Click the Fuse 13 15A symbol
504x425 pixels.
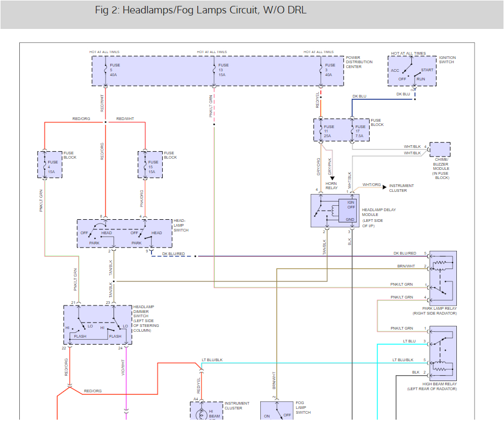pyautogui.click(x=214, y=69)
